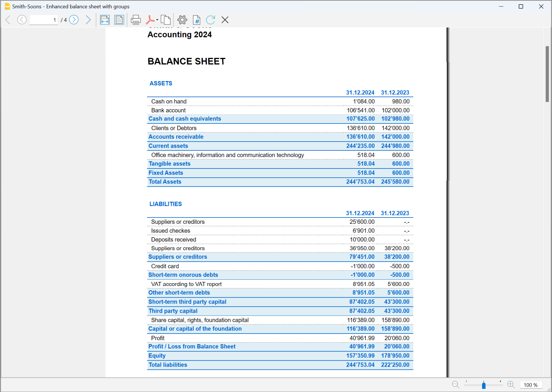This screenshot has width=552, height=392.
Task: Click the LIABILITIES section heading
Action: click(166, 204)
